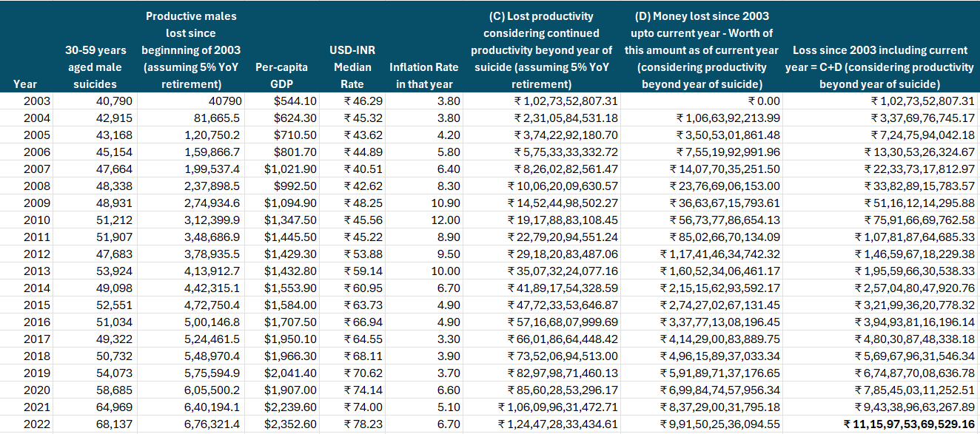980x434 pixels.
Task: Select per-capita GDP value $1,021.90
Action: pos(290,169)
